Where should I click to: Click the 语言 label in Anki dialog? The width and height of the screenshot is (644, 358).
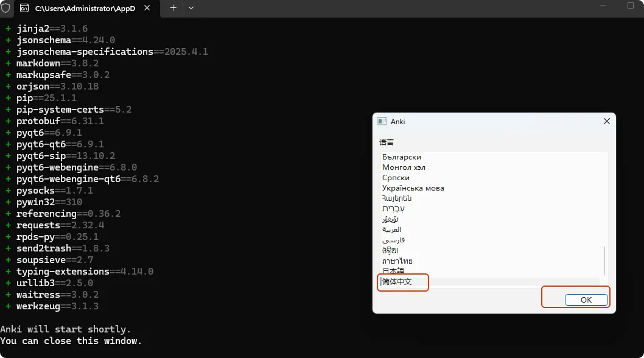[x=387, y=142]
